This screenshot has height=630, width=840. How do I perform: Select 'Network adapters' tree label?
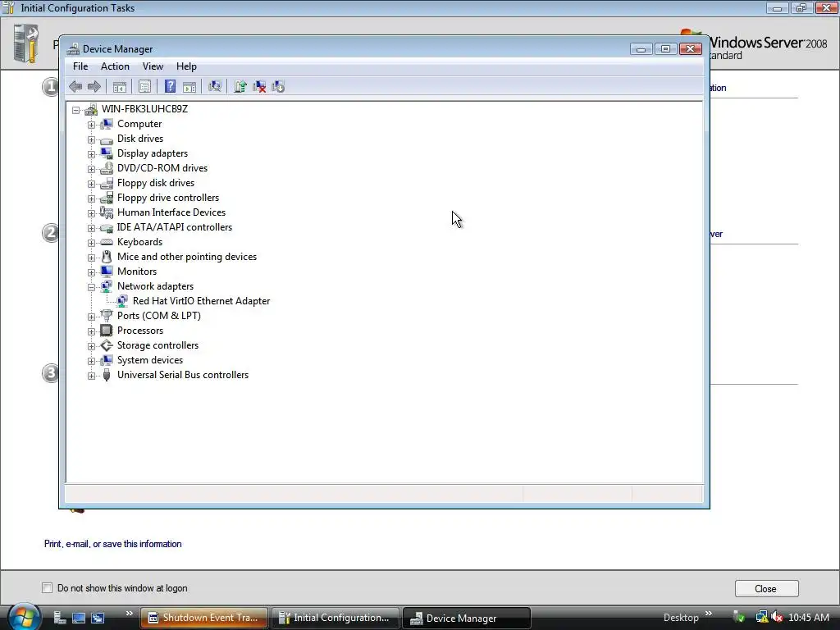point(155,286)
